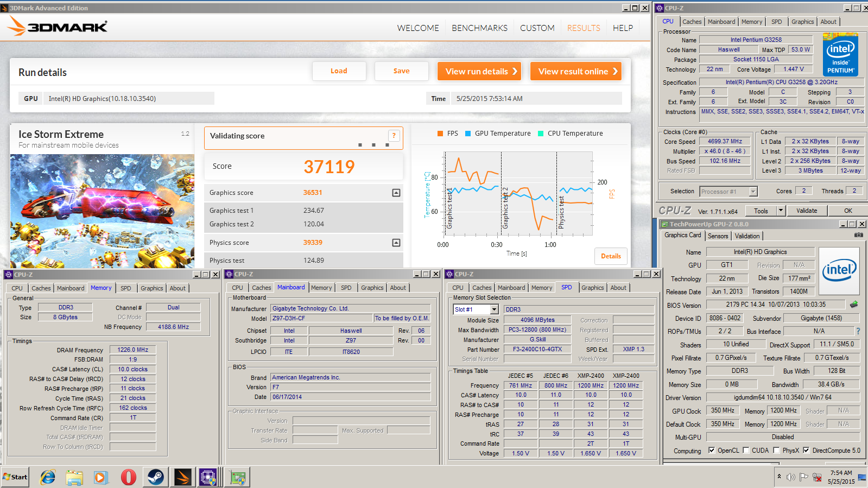
Task: Toggle the DirectCompute 5.0 checkbox
Action: click(x=806, y=450)
